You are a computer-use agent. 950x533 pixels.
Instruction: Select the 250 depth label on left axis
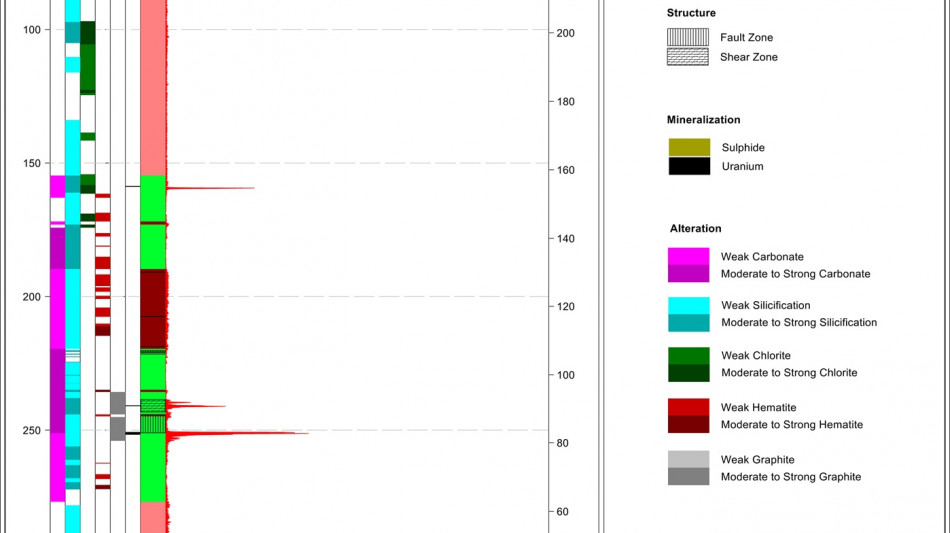pyautogui.click(x=33, y=431)
